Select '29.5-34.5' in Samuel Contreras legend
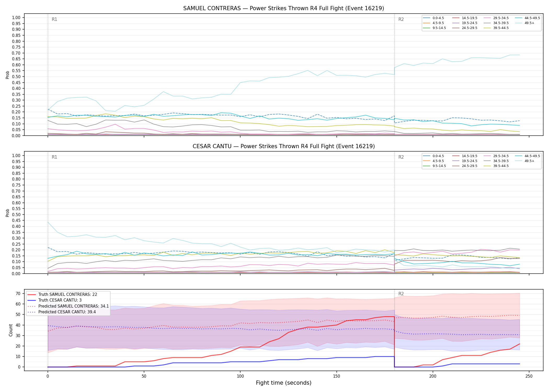This screenshot has height=392, width=549. (x=497, y=18)
